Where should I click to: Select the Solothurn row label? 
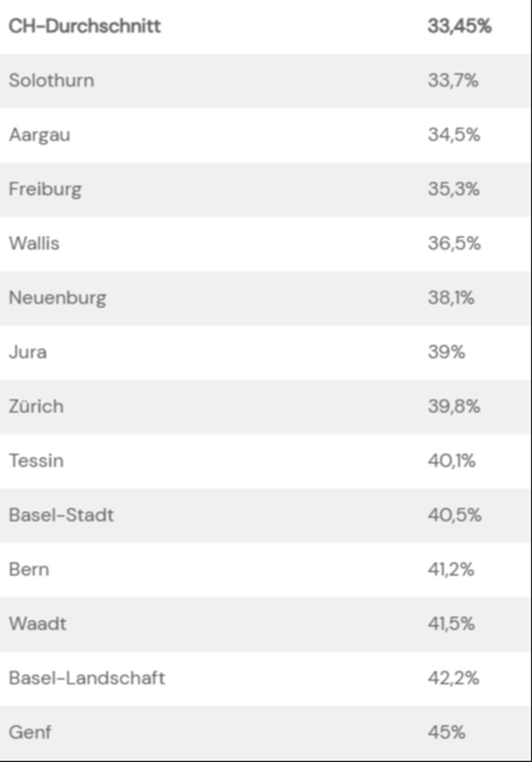tap(51, 80)
